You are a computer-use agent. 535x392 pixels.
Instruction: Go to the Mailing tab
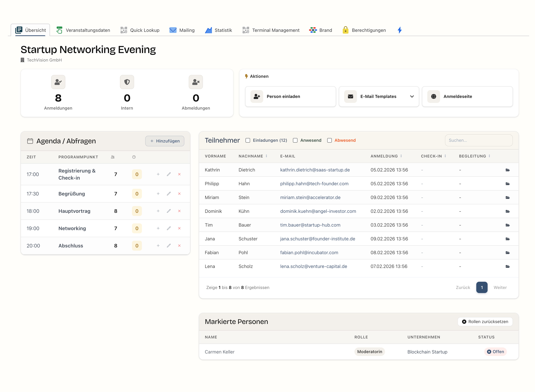[x=182, y=30]
